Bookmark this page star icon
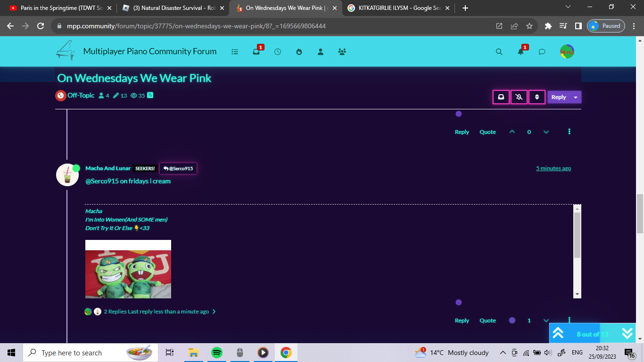This screenshot has height=362, width=644. (529, 26)
